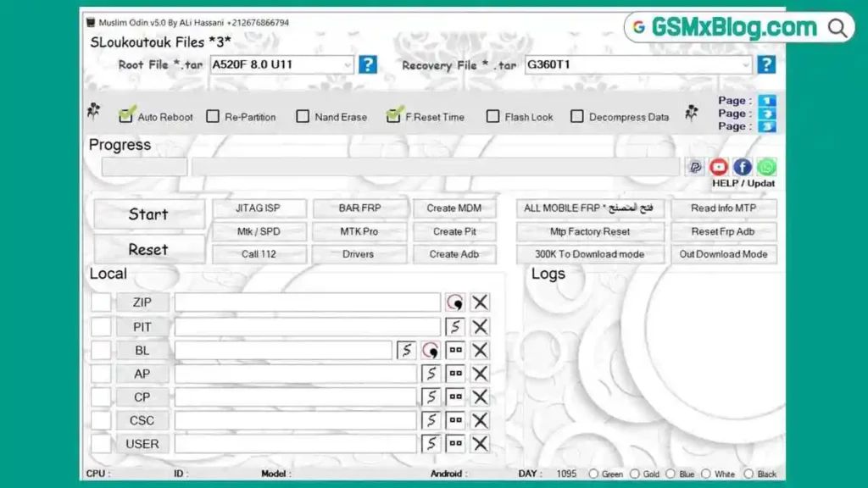Click the round icon in BL row
Viewport: 868px width, 488px height.
pyautogui.click(x=431, y=350)
